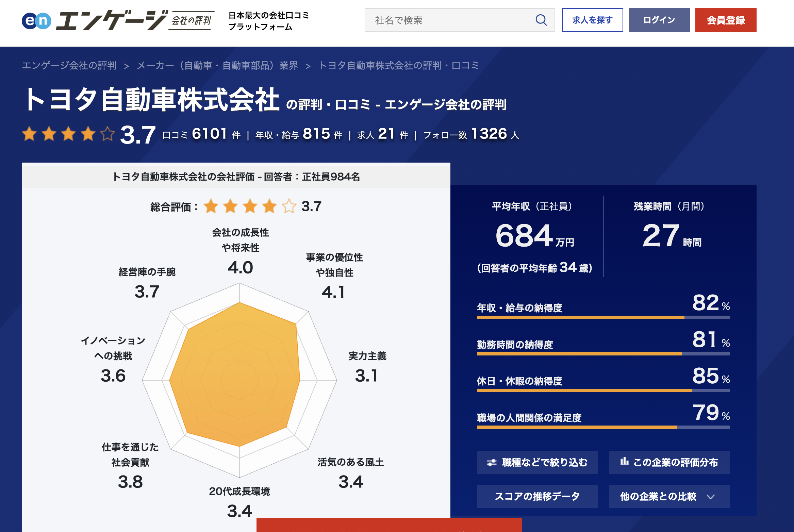Click the en logo icon
Viewport: 794px width, 532px height.
pyautogui.click(x=36, y=21)
